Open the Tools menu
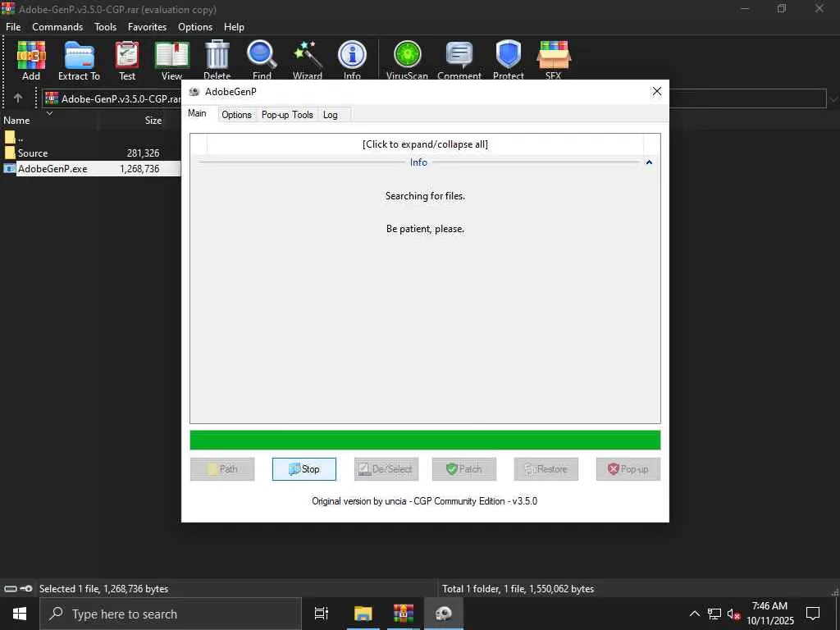The width and height of the screenshot is (840, 630). click(105, 27)
